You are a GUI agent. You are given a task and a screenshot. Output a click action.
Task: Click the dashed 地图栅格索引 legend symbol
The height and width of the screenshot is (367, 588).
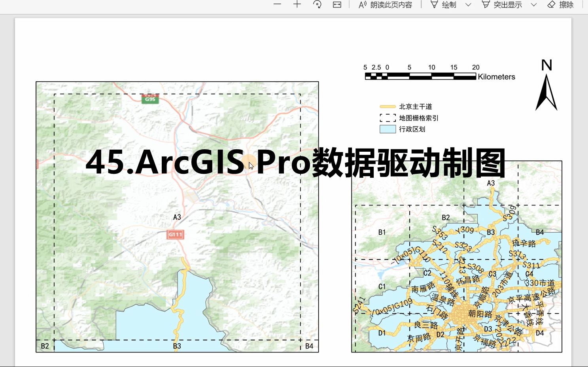pyautogui.click(x=388, y=118)
